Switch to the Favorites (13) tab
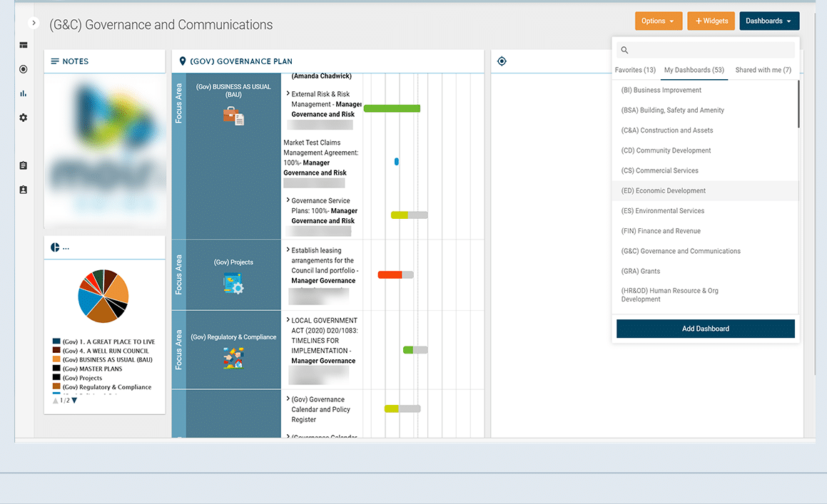Viewport: 827px width, 504px height. coord(634,70)
